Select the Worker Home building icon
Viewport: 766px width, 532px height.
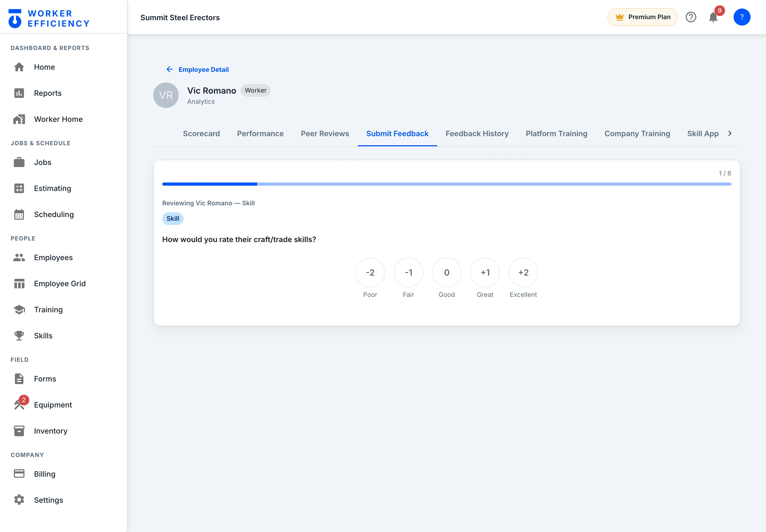point(19,119)
